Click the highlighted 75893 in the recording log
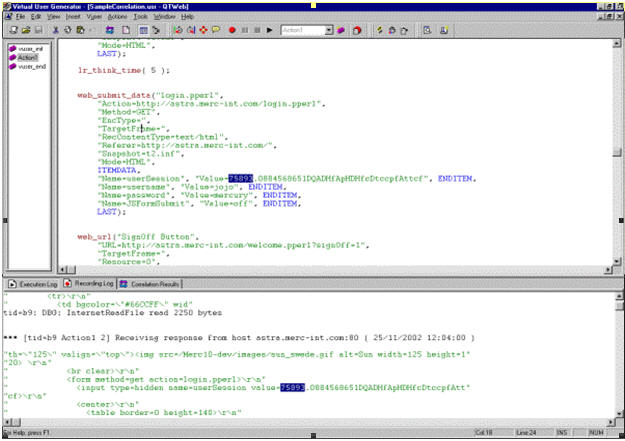Viewport: 625px width, 441px height. pos(292,387)
